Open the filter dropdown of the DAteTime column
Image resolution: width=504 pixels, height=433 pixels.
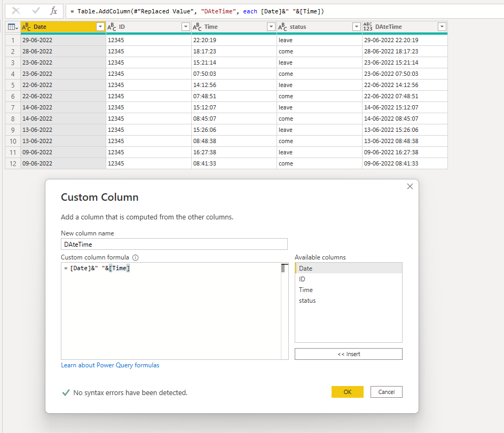442,27
